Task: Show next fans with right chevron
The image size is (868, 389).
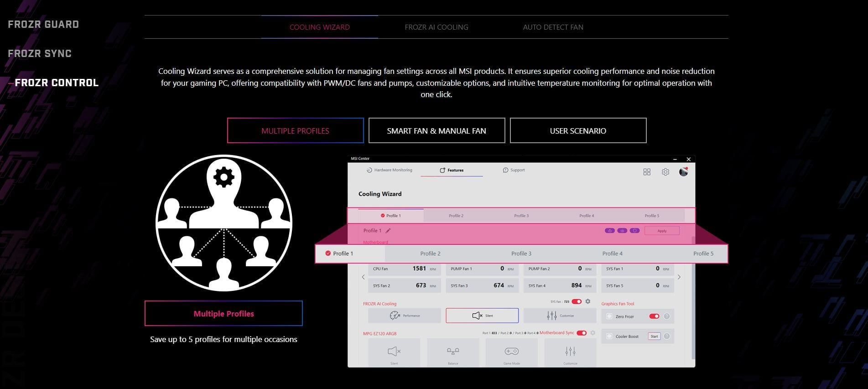Action: point(679,277)
